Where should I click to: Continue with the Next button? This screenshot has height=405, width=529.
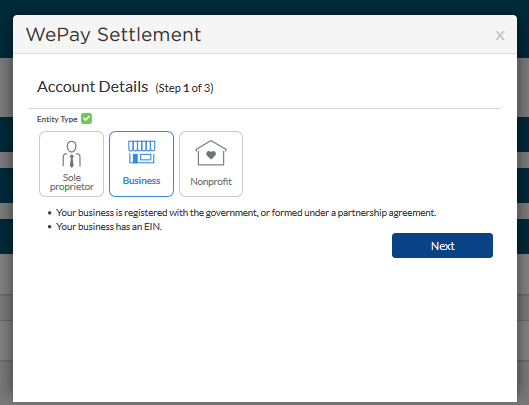pyautogui.click(x=442, y=246)
